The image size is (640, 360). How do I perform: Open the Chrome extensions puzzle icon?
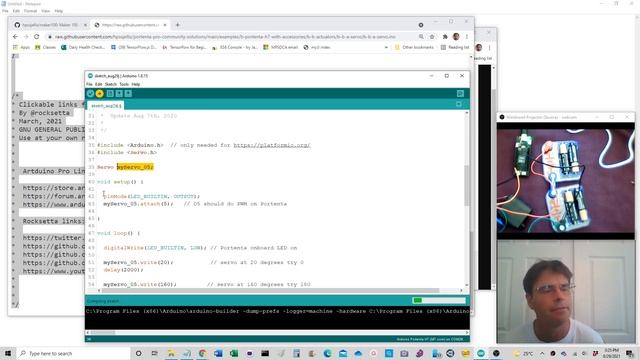click(x=445, y=37)
